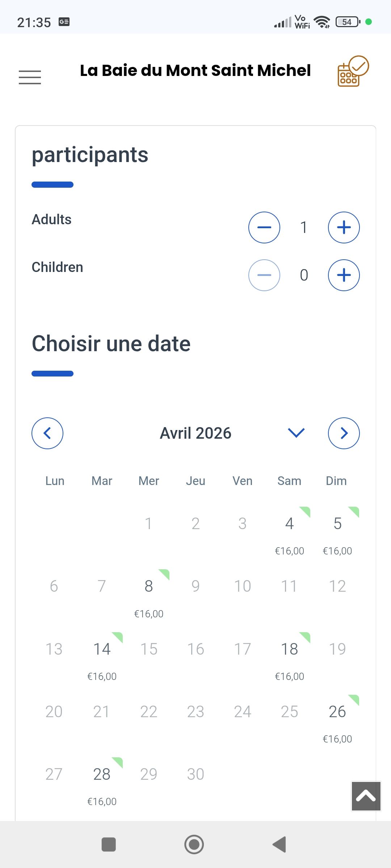Tap the calendar booking icon
Image resolution: width=391 pixels, height=868 pixels.
[x=352, y=71]
